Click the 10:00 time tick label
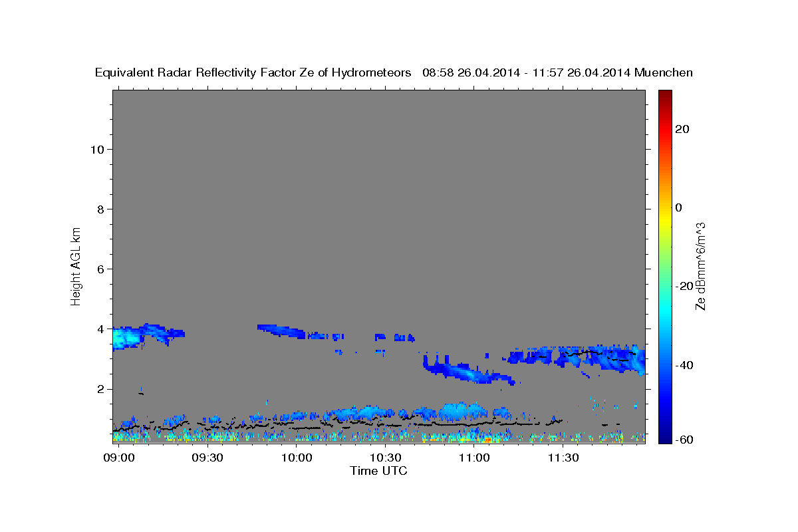The width and height of the screenshot is (798, 532). coord(296,458)
